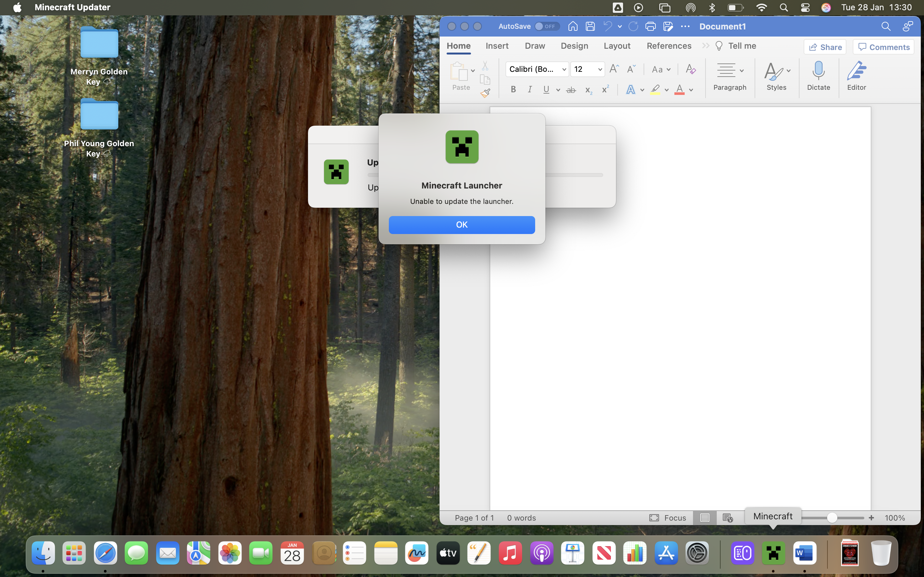Open the References ribbon tab

(x=669, y=46)
